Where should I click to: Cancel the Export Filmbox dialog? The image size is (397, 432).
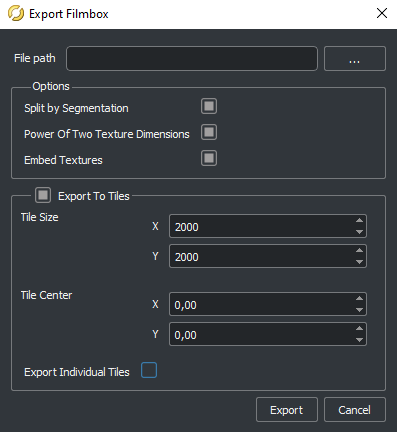tap(355, 410)
